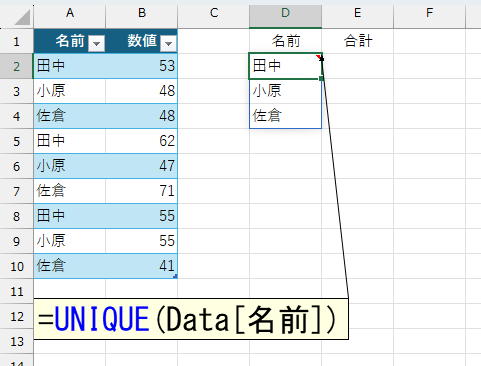Viewport: 481px width, 366px height.
Task: Click cell B7 with value 71
Action: (142, 191)
